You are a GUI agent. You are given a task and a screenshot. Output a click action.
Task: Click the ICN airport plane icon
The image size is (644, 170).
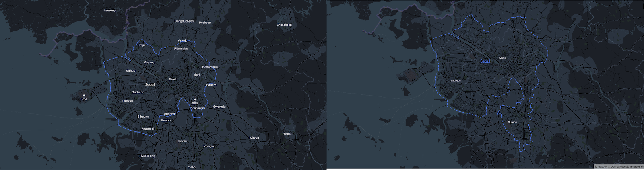(x=84, y=96)
